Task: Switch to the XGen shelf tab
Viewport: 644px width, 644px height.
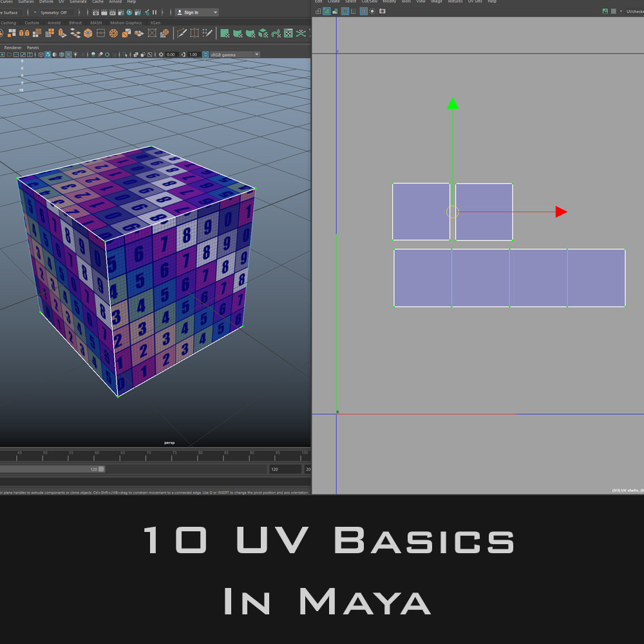Action: [155, 23]
